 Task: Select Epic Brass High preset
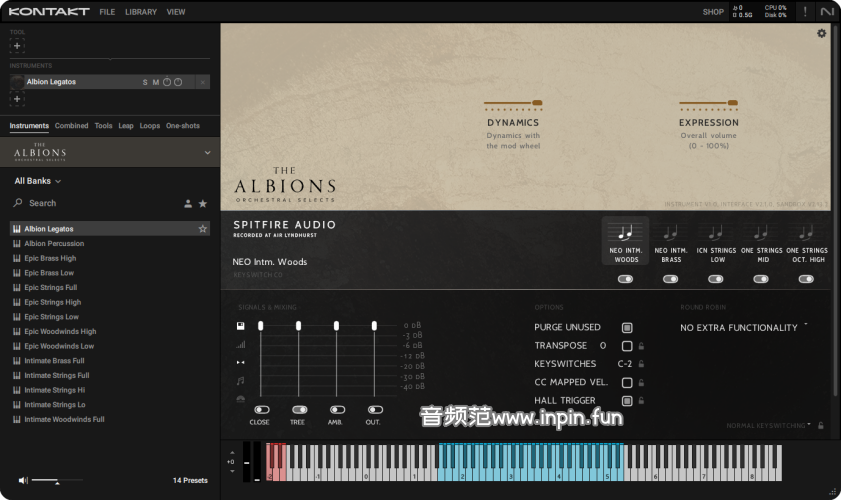click(x=109, y=258)
